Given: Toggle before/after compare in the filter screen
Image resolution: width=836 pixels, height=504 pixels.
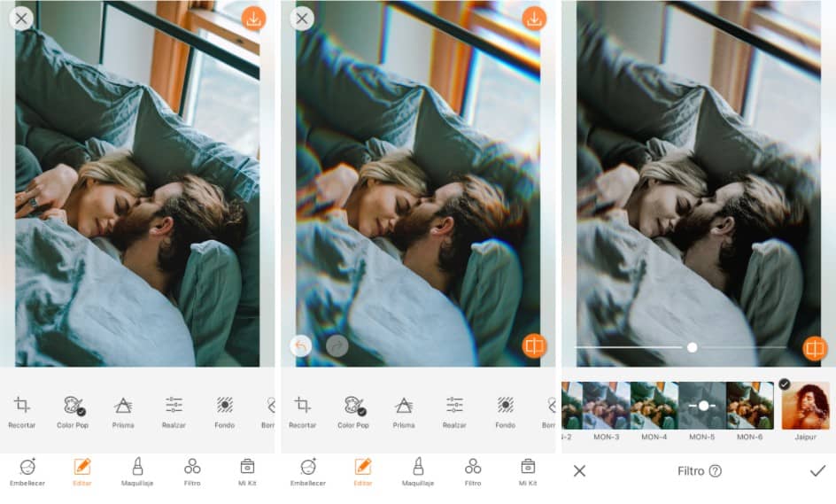Looking at the screenshot, I should [x=814, y=348].
